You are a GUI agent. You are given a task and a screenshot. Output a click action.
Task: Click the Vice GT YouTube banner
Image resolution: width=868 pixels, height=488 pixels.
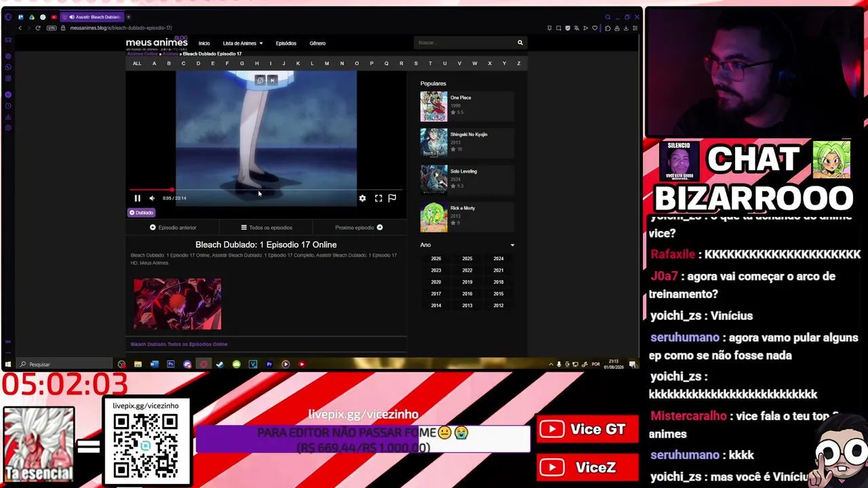coord(587,429)
